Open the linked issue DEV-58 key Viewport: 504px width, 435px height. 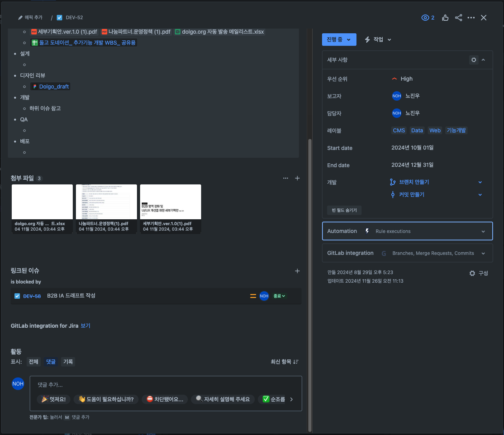coord(32,296)
